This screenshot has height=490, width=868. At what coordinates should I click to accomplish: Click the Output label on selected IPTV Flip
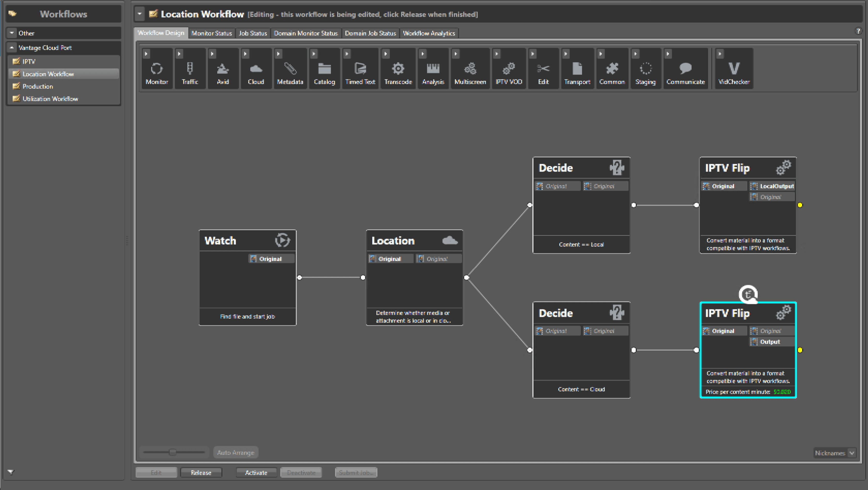click(x=770, y=342)
